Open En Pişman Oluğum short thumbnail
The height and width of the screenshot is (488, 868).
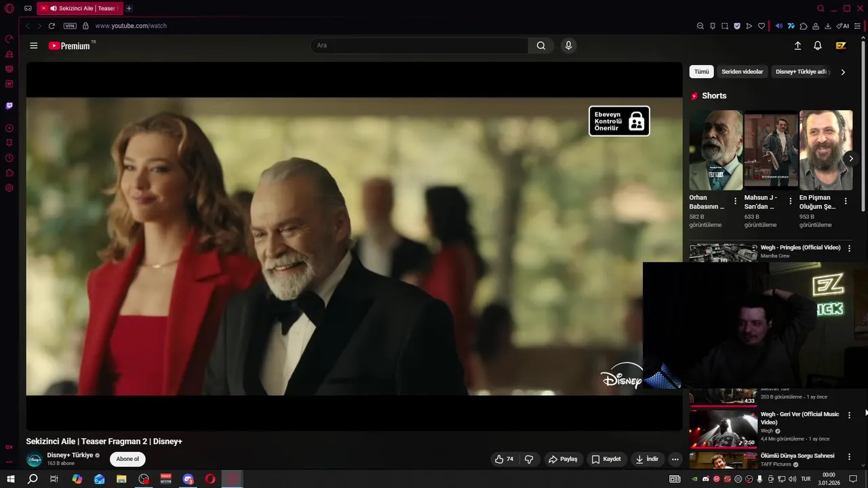[826, 150]
